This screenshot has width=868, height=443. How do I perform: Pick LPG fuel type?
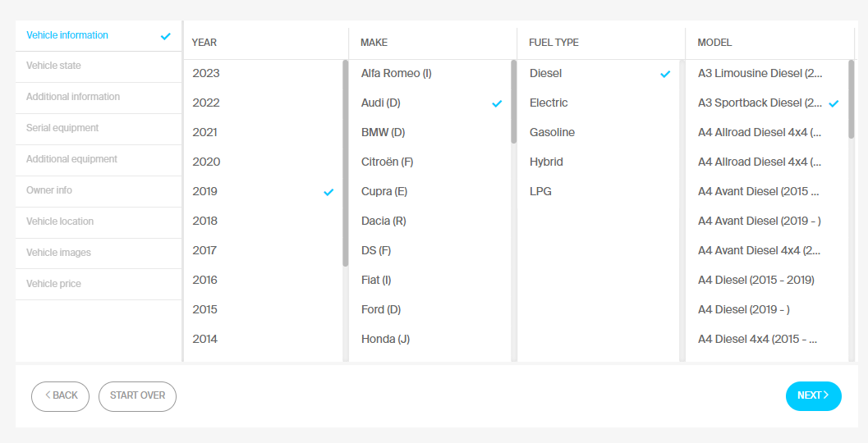pos(599,191)
